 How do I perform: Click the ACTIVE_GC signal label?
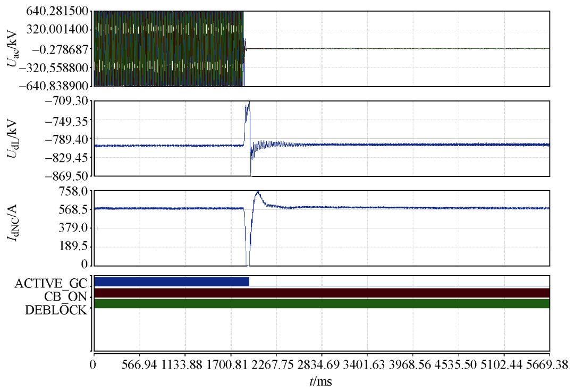(51, 284)
